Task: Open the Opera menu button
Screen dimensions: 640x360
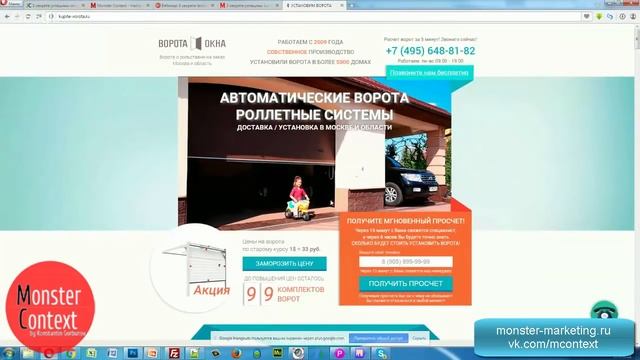Action: 11,4
